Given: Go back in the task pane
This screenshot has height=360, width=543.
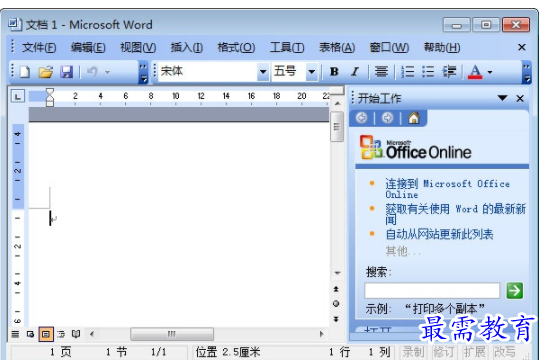Looking at the screenshot, I should point(362,118).
